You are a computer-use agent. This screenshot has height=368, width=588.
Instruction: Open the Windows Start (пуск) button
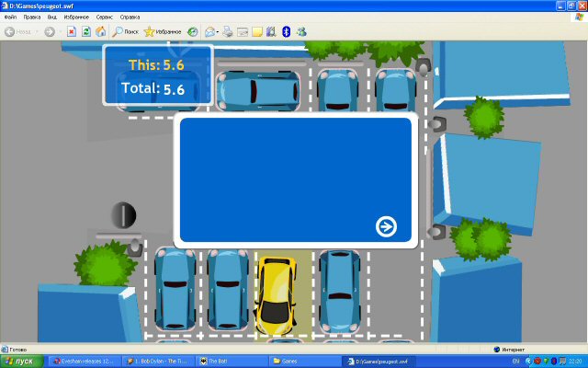point(22,362)
